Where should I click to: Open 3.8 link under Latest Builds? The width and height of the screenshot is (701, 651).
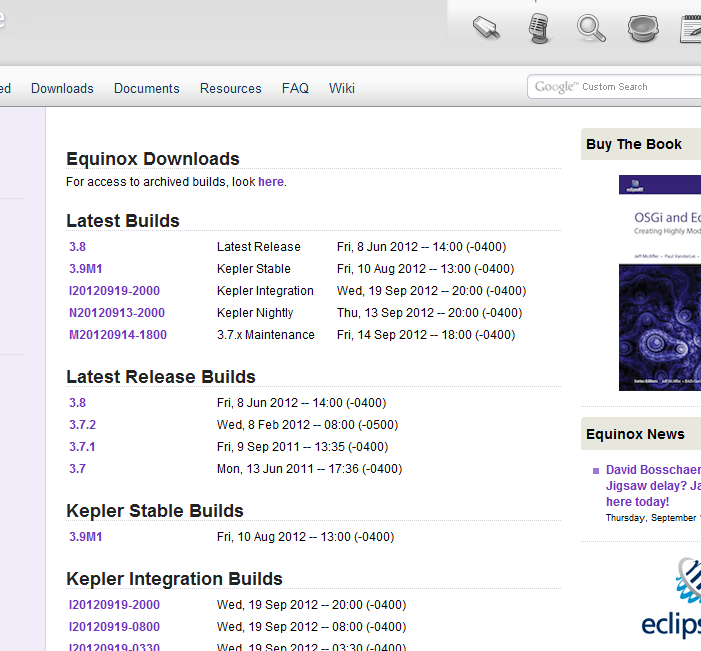click(77, 247)
